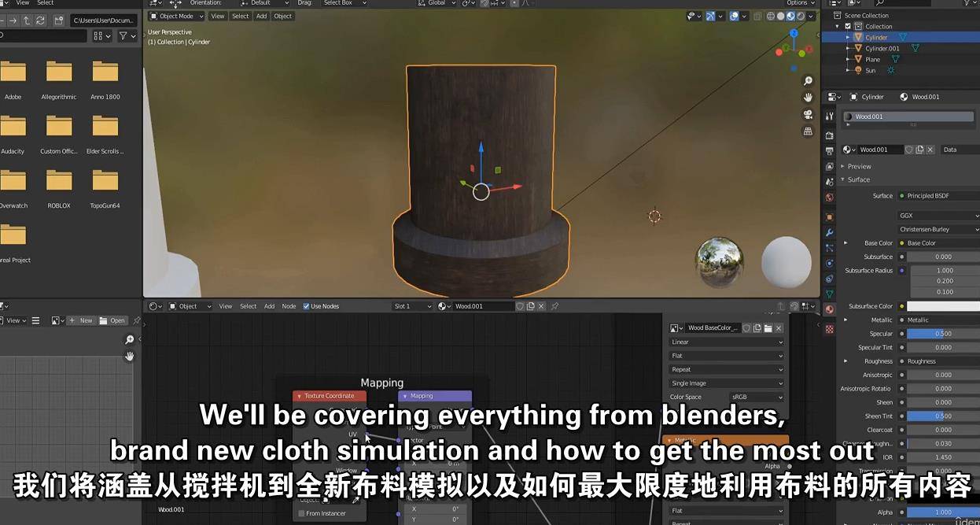Image resolution: width=980 pixels, height=525 pixels.
Task: Open Options dropdown in viewport header
Action: tap(801, 2)
